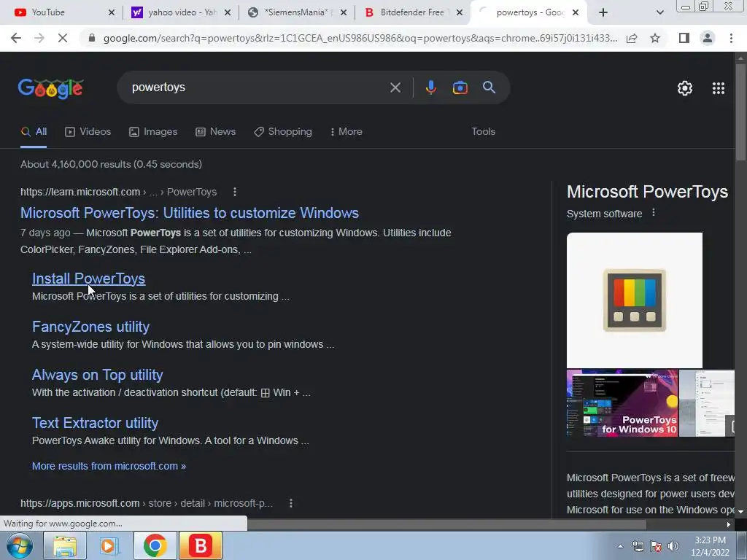This screenshot has width=747, height=560.
Task: Clear the search box with the X
Action: pos(395,87)
